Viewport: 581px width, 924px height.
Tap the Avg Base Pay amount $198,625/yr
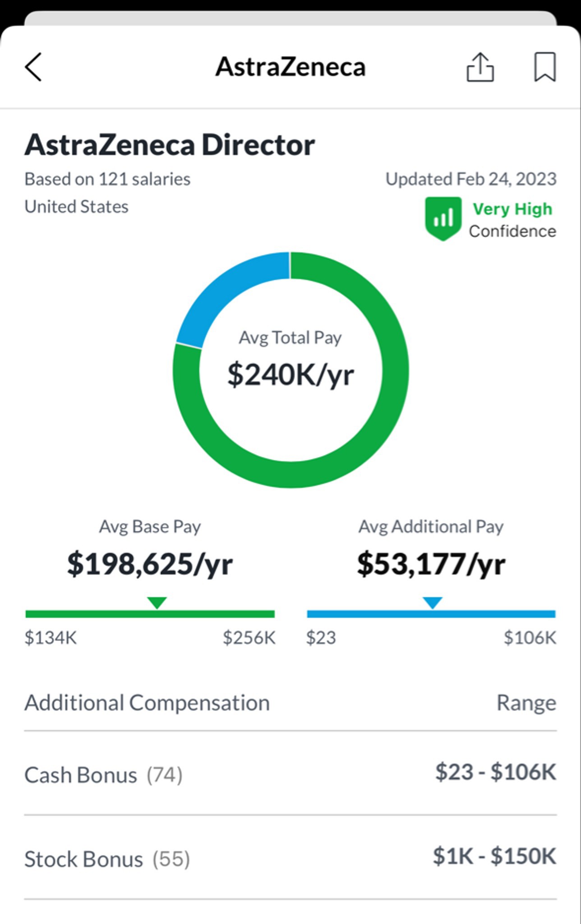click(x=150, y=564)
